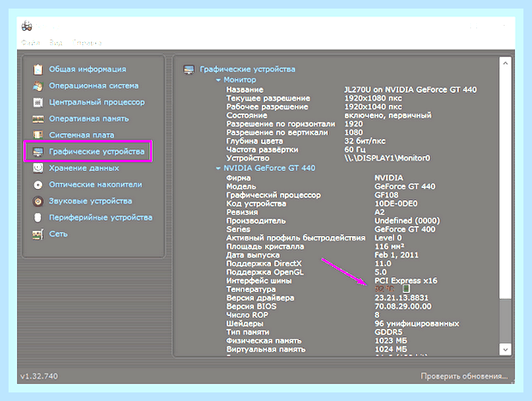Click the scrollbar up arrow in the details panel
This screenshot has width=532, height=401.
click(505, 64)
